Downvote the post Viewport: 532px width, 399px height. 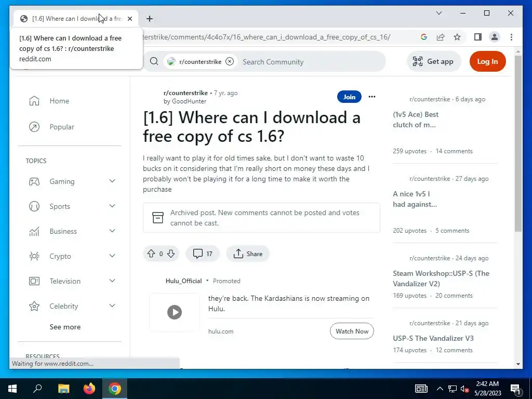click(x=171, y=254)
